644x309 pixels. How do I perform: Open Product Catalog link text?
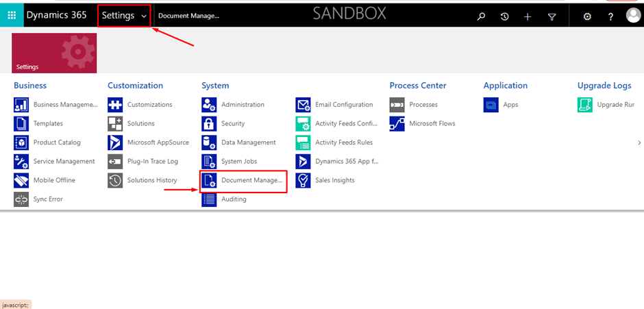click(57, 143)
